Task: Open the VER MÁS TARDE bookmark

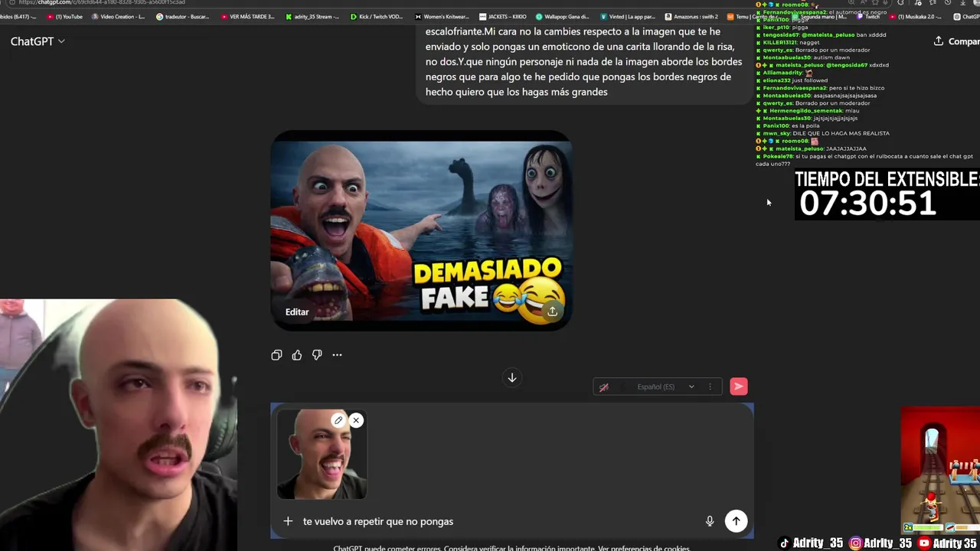Action: tap(248, 16)
